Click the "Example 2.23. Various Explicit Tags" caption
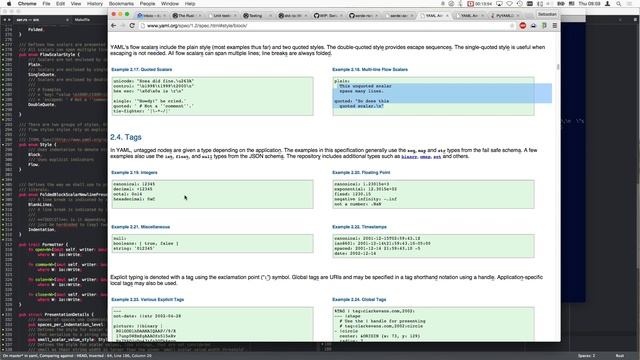 pos(148,300)
